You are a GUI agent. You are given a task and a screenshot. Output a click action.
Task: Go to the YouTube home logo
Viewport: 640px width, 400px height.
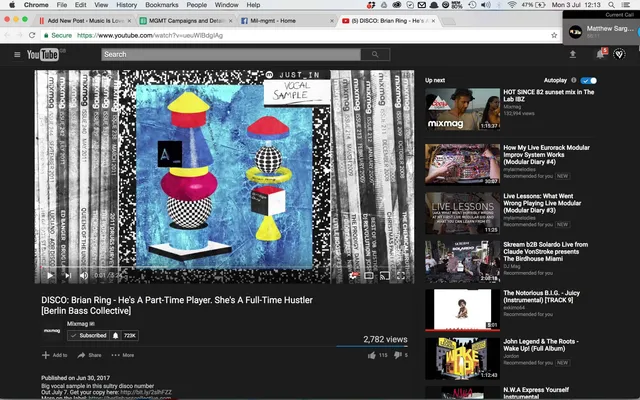42,54
